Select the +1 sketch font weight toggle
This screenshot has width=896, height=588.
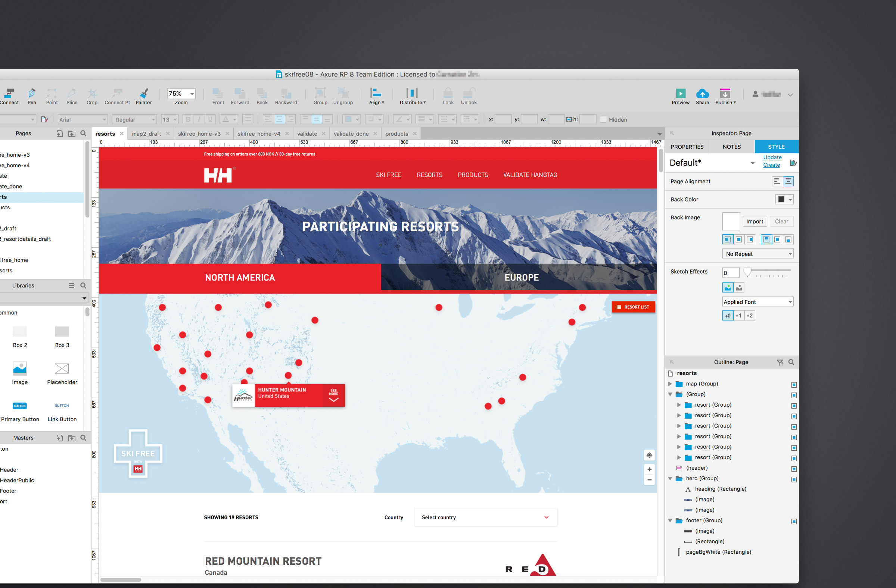tap(738, 316)
